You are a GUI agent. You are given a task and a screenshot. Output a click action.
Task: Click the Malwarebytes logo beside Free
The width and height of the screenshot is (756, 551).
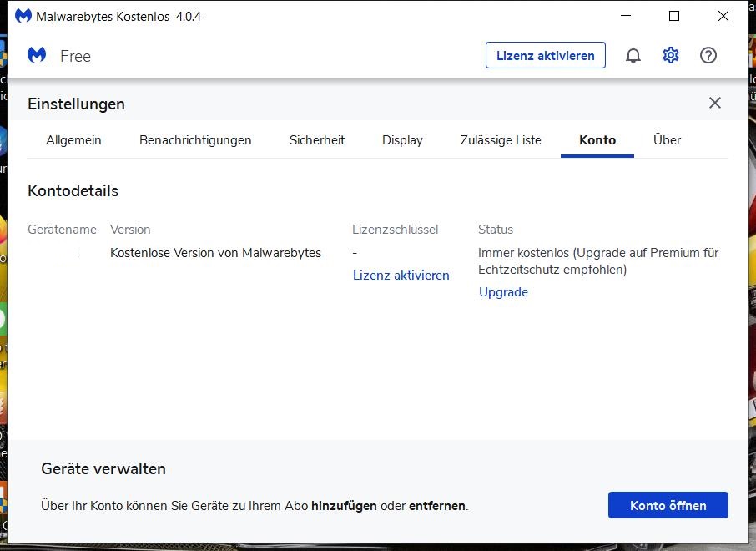[37, 55]
